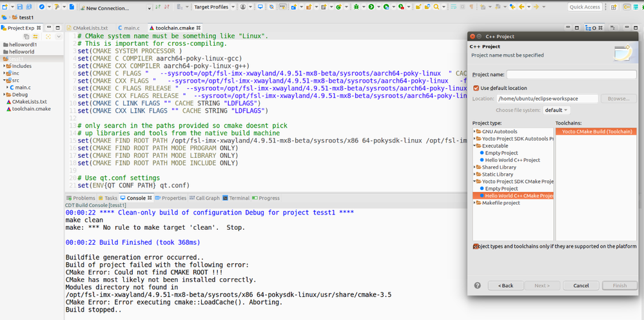Viewport: 644px width, 320px height.
Task: Open the Choose file system default combo
Action: point(556,110)
